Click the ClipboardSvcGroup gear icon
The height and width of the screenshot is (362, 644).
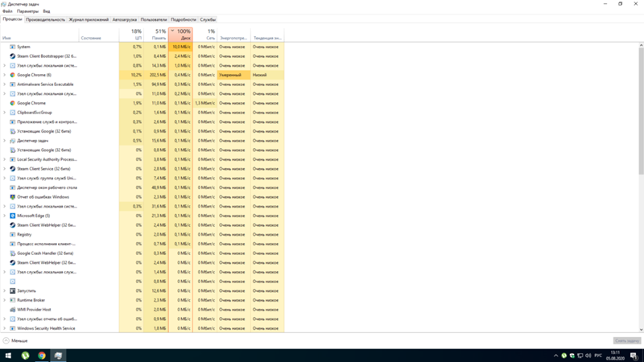coord(13,113)
